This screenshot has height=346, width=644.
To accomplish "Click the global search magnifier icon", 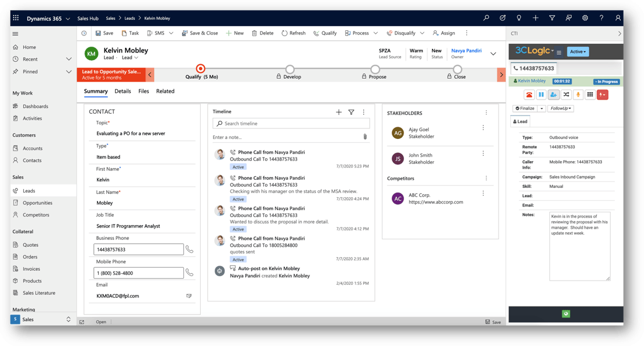I will (486, 18).
